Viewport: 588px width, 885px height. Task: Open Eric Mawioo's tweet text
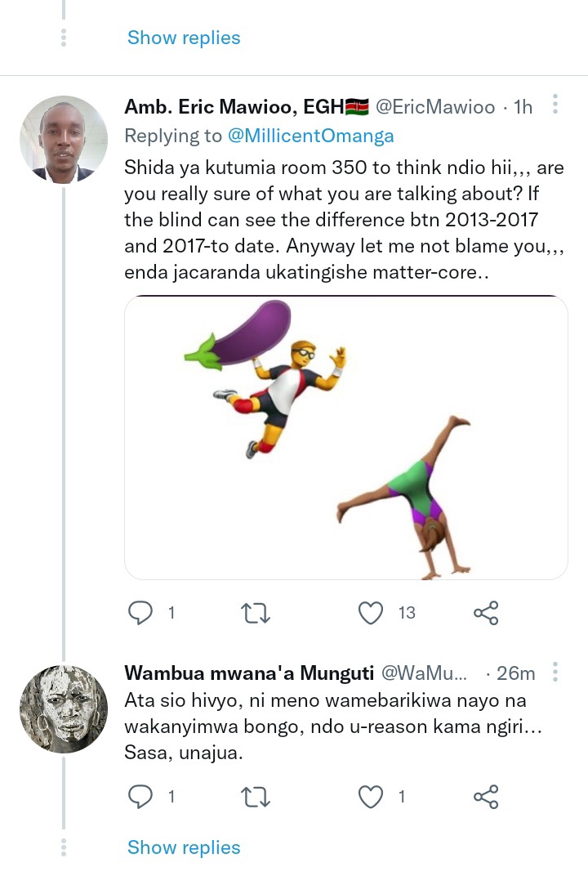click(x=344, y=220)
